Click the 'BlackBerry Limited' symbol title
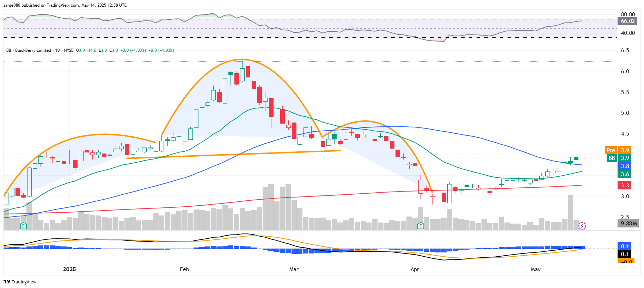 [x=33, y=50]
